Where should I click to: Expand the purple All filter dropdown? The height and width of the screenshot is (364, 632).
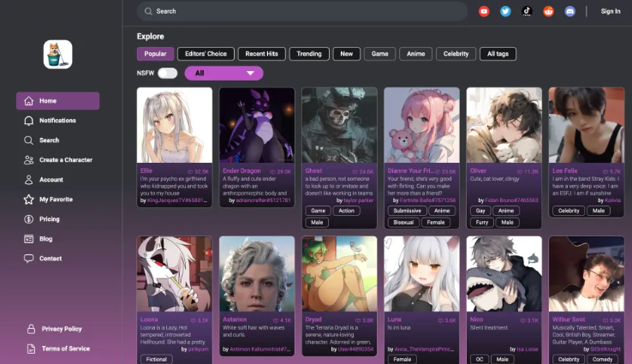224,74
